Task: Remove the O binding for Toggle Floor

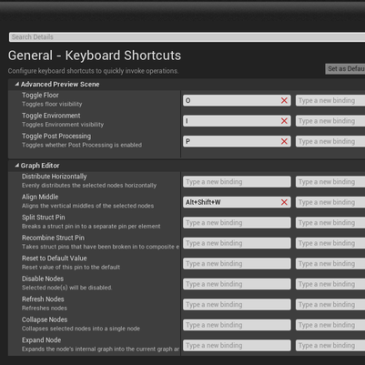Action: point(284,101)
